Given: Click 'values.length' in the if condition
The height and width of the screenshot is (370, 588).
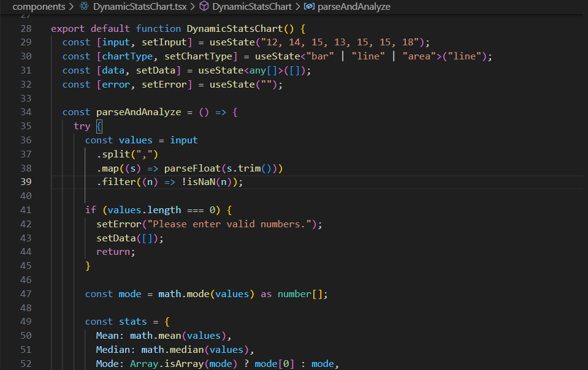Looking at the screenshot, I should [x=144, y=210].
